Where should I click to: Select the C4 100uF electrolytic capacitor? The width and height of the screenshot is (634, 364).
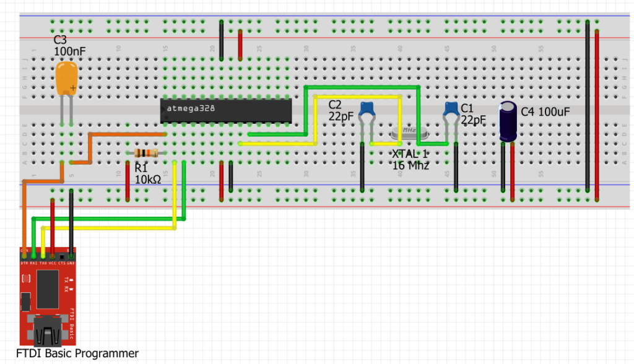tap(509, 121)
